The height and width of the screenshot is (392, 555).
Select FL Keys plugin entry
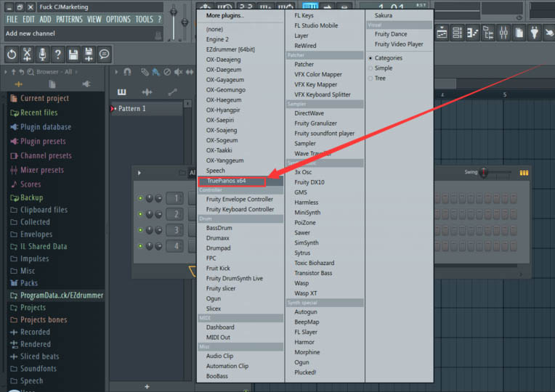pyautogui.click(x=304, y=15)
